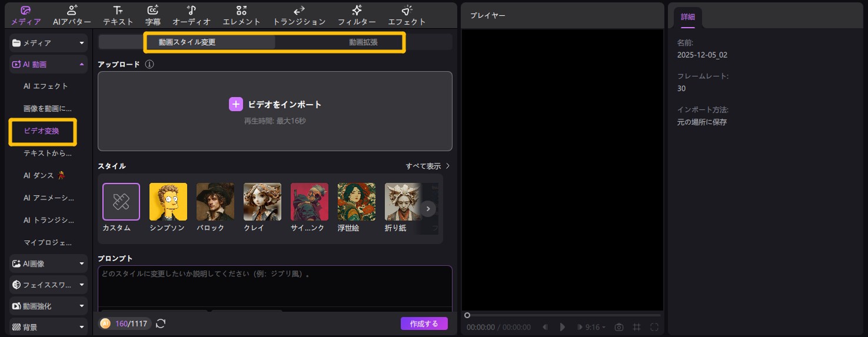
Task: Open the エレメント tab
Action: [241, 15]
